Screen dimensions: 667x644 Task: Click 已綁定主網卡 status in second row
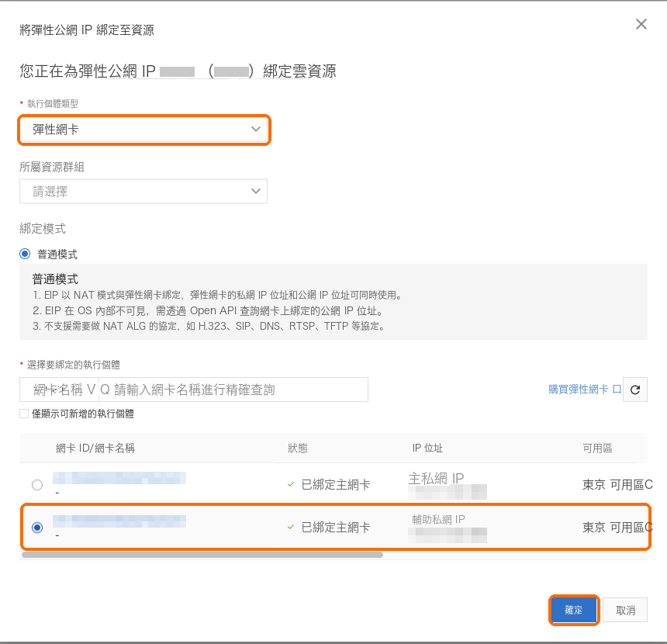[x=336, y=528]
